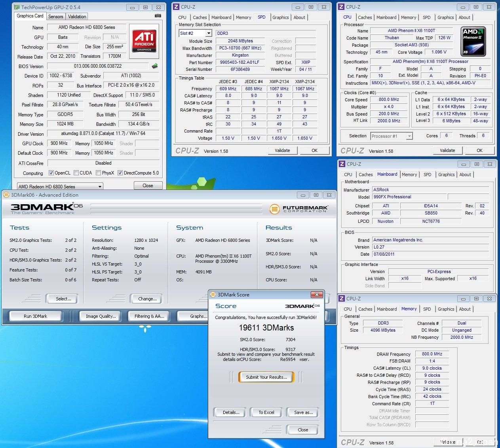The image size is (500, 448).
Task: Click the CPU-Z Mainboard window title icon
Action: pos(342,164)
